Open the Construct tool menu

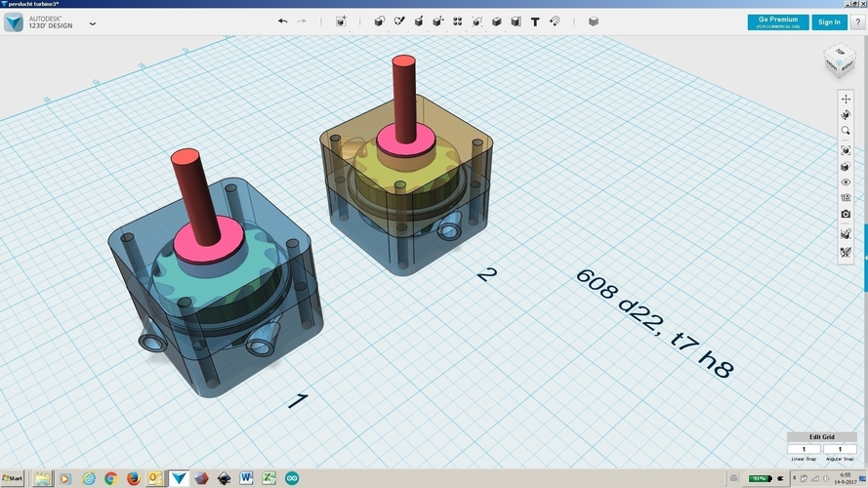pyautogui.click(x=419, y=21)
